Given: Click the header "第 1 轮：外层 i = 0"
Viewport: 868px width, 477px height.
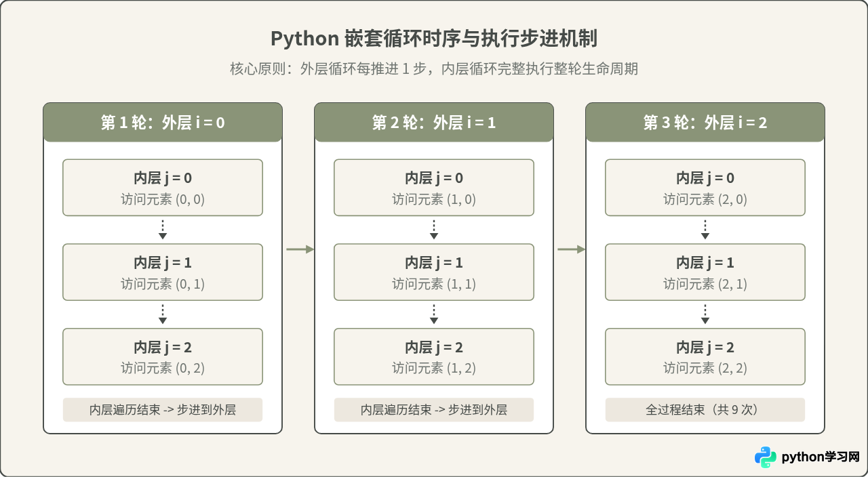Looking at the screenshot, I should point(163,123).
